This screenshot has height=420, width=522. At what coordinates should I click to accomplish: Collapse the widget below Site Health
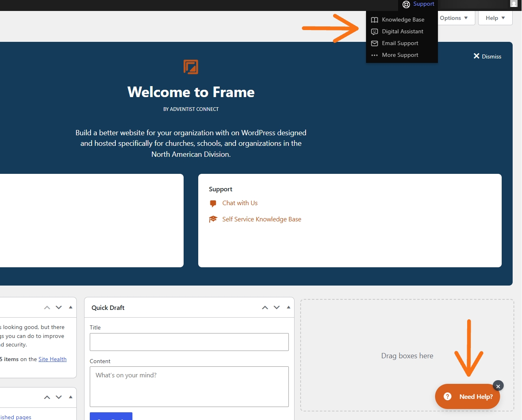pyautogui.click(x=71, y=397)
